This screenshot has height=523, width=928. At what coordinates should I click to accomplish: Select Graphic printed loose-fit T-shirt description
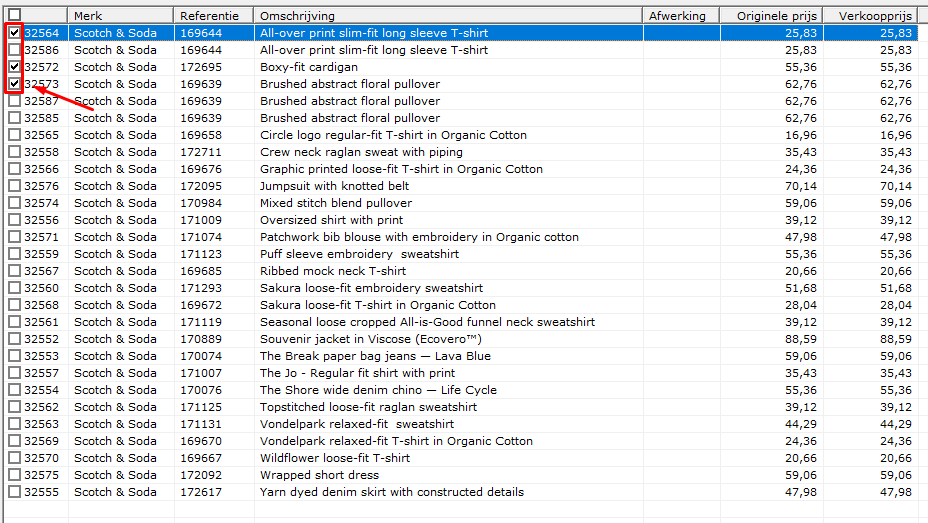click(401, 169)
